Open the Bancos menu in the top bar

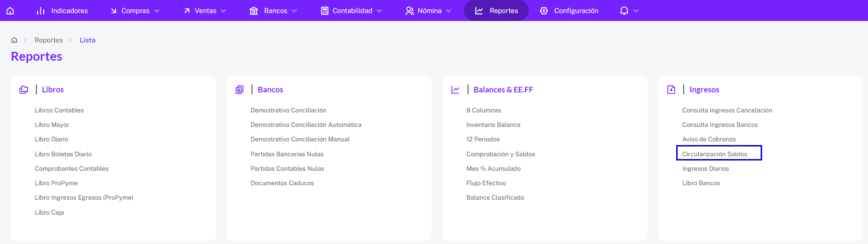[x=273, y=10]
